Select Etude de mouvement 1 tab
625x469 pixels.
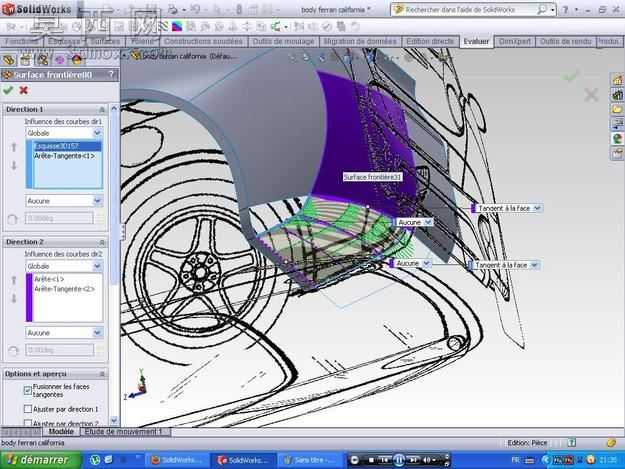pyautogui.click(x=124, y=432)
